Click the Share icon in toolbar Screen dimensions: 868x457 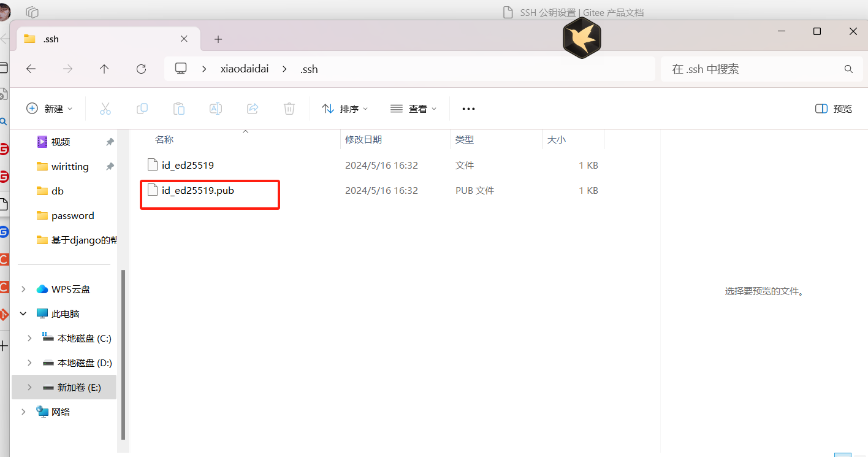click(x=253, y=109)
